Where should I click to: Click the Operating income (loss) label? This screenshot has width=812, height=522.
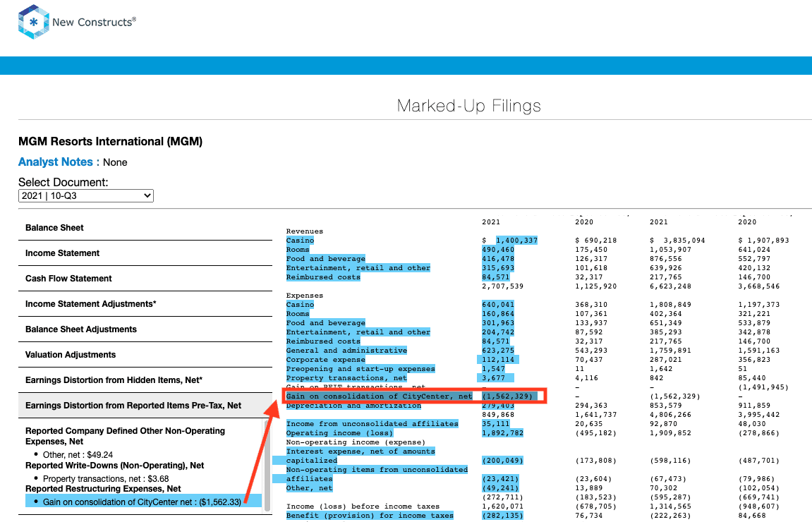click(339, 433)
